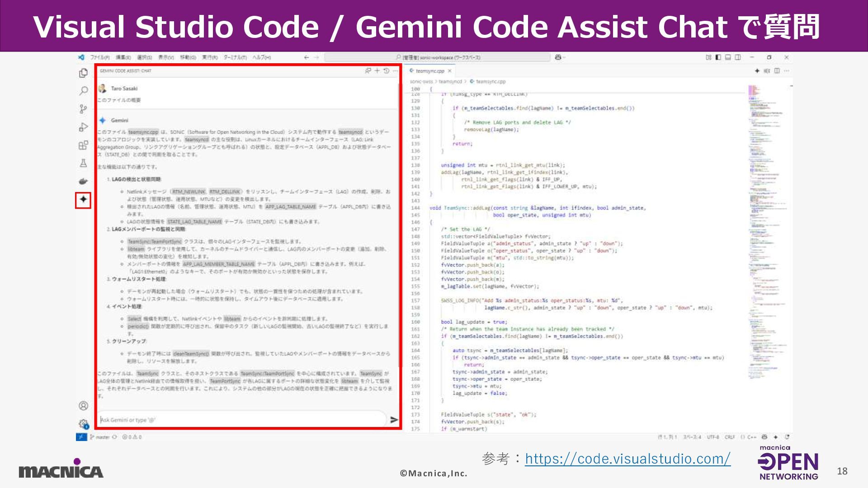Select the teamsync.cpp editor tab
The height and width of the screenshot is (488, 868).
click(x=429, y=71)
